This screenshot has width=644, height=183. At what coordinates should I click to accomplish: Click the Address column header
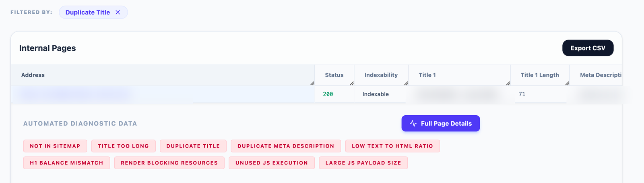(163, 75)
